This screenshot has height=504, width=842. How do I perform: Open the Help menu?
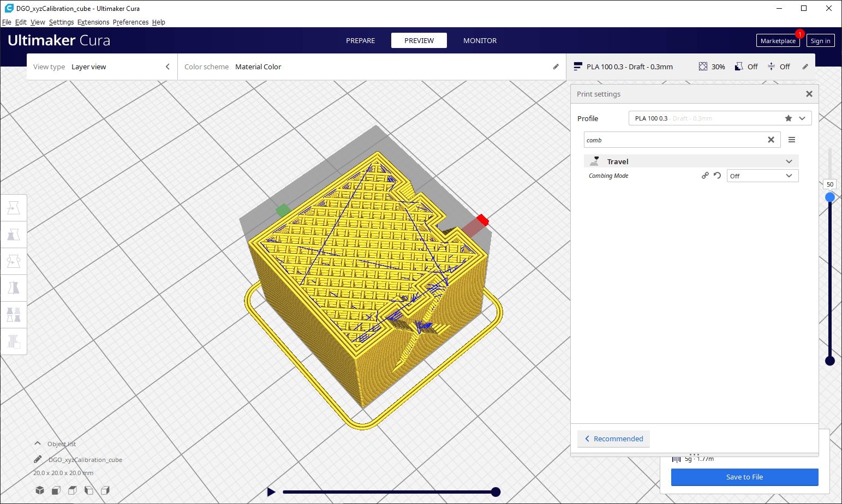[159, 22]
